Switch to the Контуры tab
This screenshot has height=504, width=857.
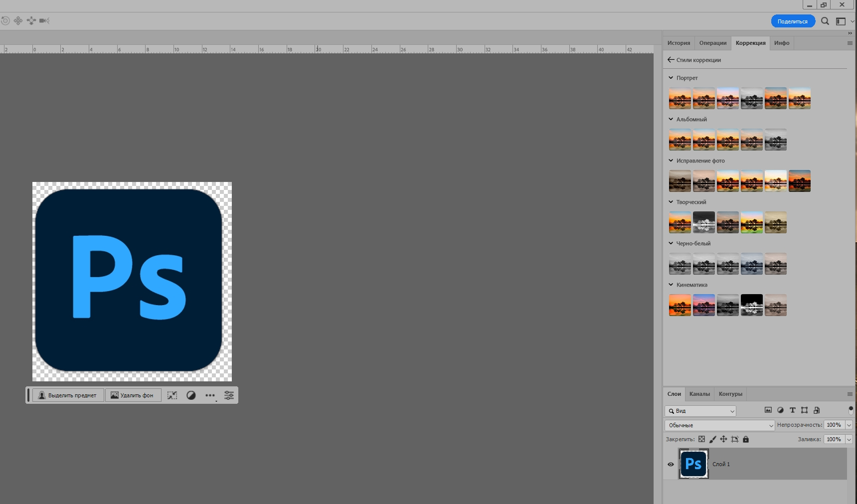(x=730, y=394)
